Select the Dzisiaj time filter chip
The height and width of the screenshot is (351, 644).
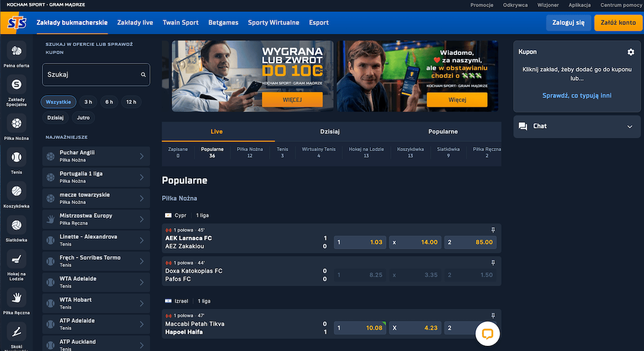click(x=55, y=118)
